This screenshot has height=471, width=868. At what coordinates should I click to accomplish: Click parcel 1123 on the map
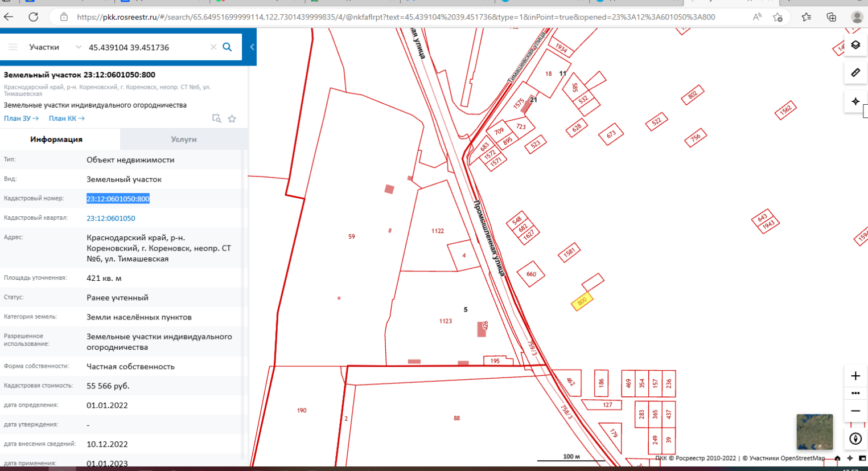[446, 321]
